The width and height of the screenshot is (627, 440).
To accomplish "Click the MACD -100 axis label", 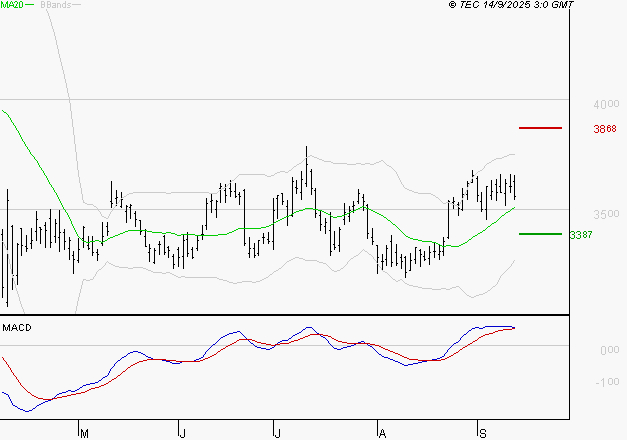I will (x=607, y=382).
